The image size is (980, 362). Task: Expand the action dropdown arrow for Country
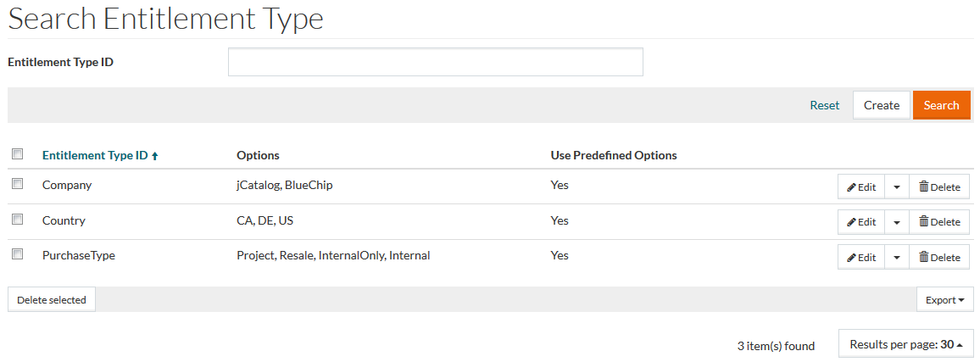coord(896,222)
